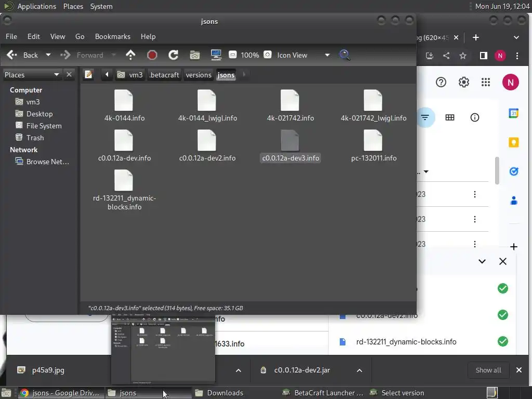The image size is (532, 399).
Task: Navigate to versions in the path bar
Action: click(x=198, y=75)
